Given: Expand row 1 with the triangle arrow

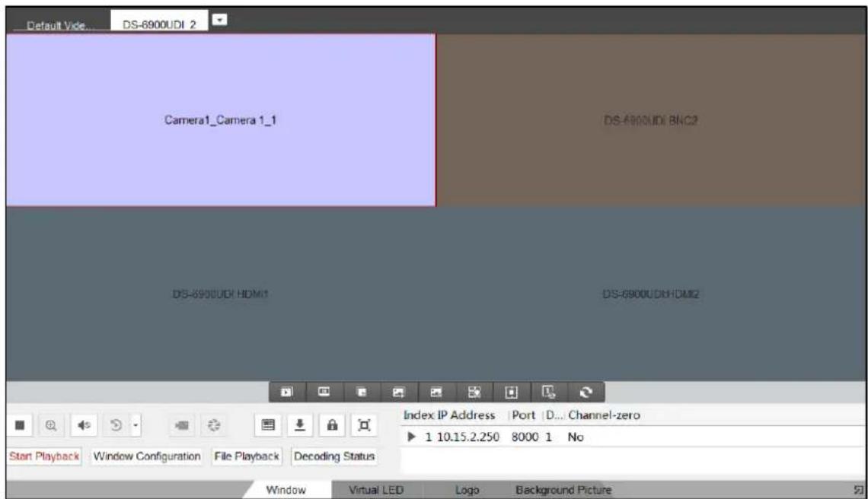Looking at the screenshot, I should [411, 437].
